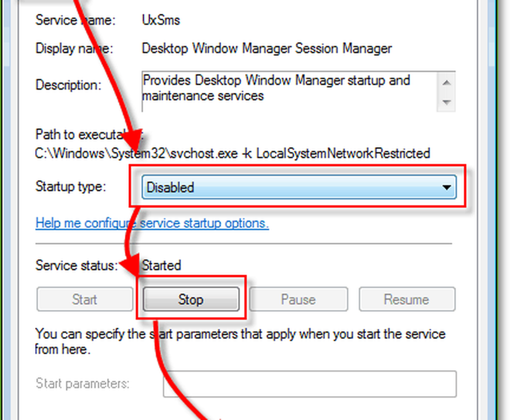
Task: Click the 'Startup type:' label
Action: 70,187
